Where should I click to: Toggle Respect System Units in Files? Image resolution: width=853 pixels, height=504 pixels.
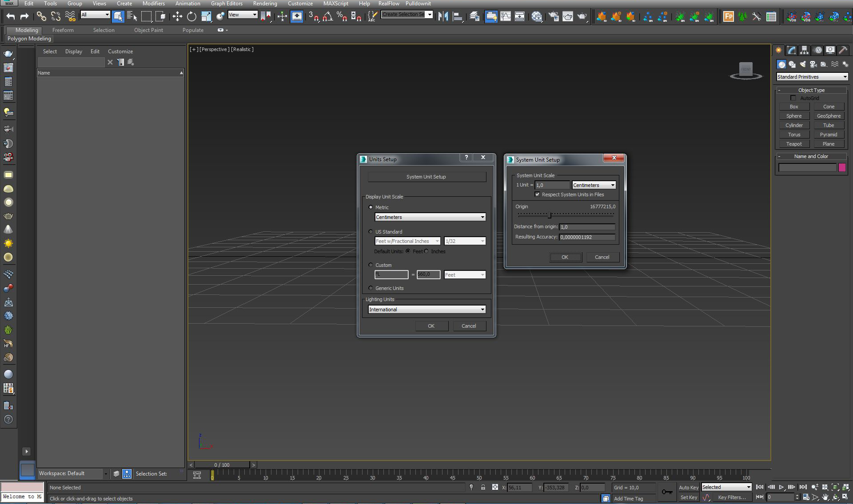pos(538,194)
